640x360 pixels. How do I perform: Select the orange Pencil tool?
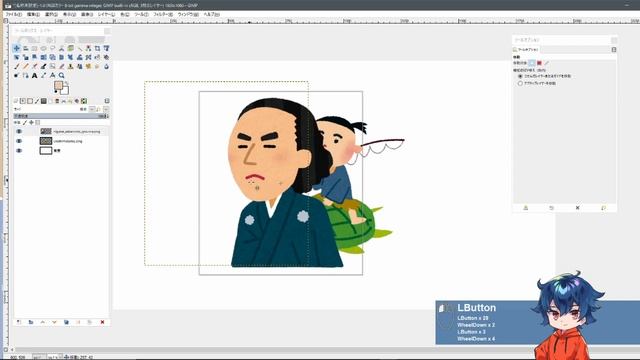[x=26, y=67]
